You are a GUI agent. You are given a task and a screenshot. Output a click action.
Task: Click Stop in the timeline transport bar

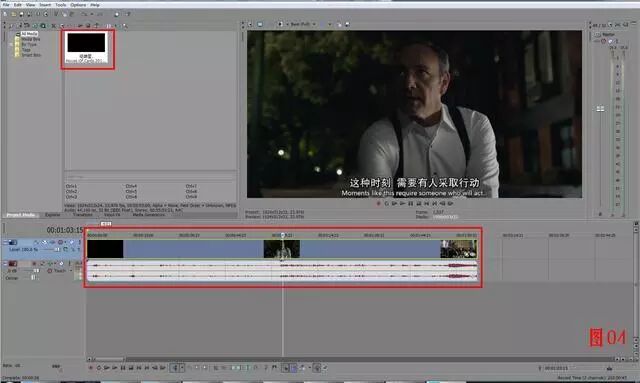click(x=131, y=368)
